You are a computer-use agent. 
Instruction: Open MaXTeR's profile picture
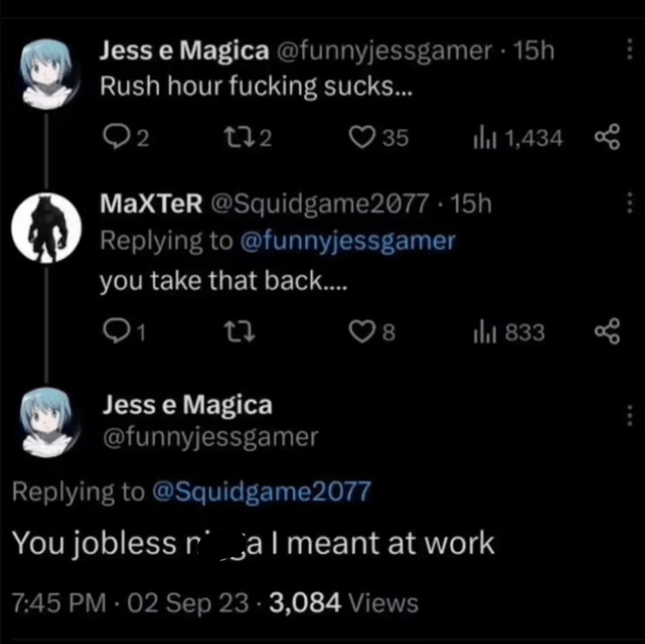[46, 228]
